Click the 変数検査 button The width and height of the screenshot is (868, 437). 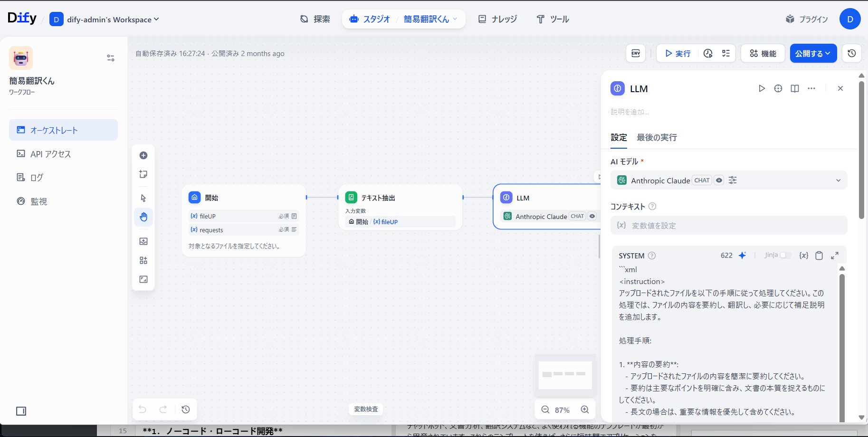[366, 409]
